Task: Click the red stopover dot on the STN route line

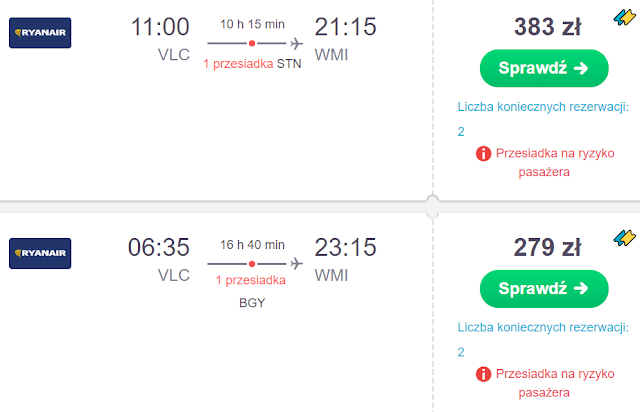Action: point(252,43)
